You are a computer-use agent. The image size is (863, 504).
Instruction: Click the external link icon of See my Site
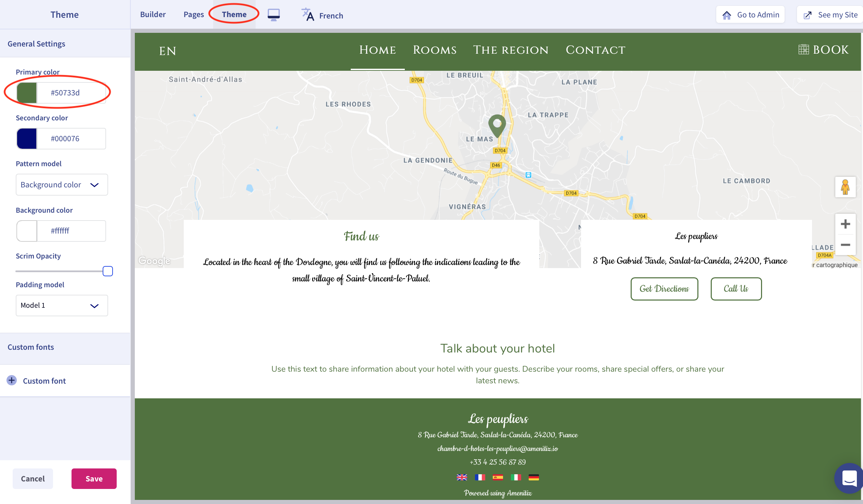coord(808,15)
